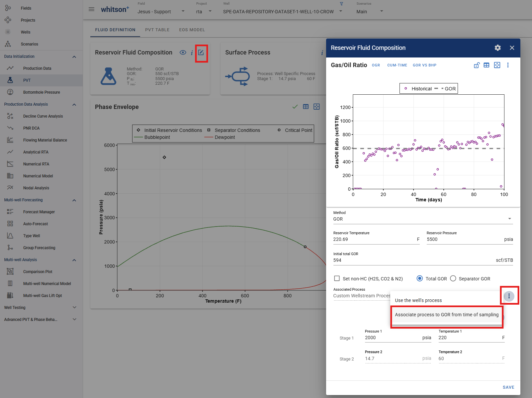Open PNR DCA module
Viewport: 532px width, 398px height.
click(x=31, y=128)
